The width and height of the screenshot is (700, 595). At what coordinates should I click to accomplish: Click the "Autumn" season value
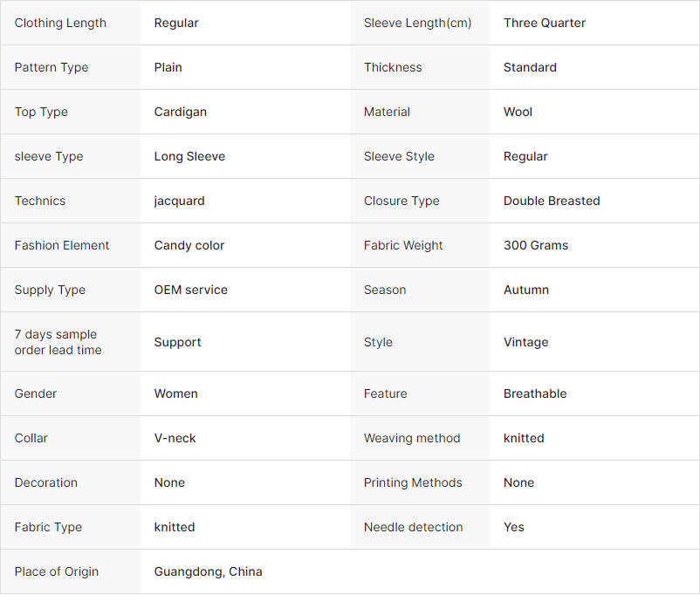coord(526,290)
